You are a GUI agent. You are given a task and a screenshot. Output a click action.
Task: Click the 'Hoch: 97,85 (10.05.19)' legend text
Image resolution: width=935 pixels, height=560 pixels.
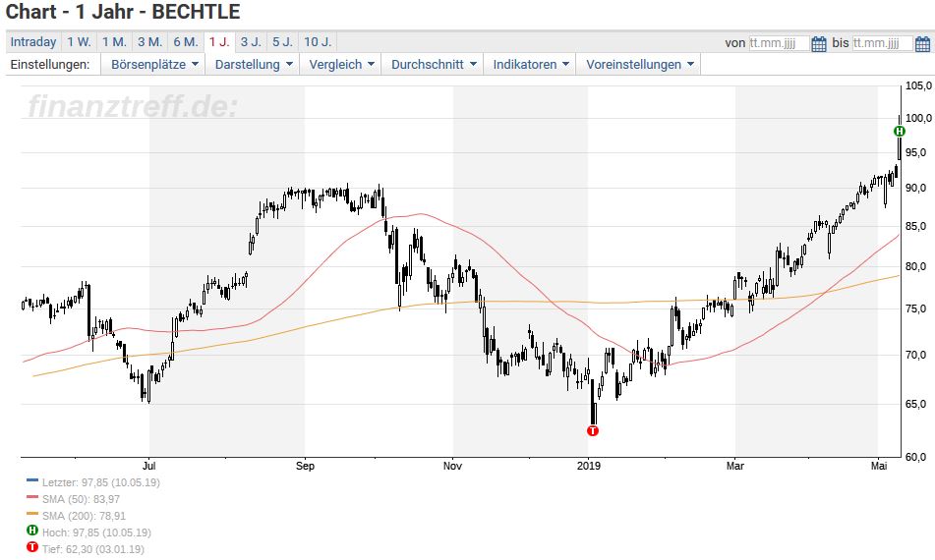click(x=96, y=532)
